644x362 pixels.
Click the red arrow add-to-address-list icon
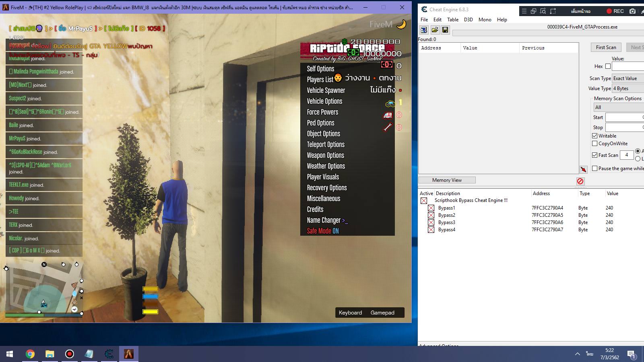pos(583,169)
